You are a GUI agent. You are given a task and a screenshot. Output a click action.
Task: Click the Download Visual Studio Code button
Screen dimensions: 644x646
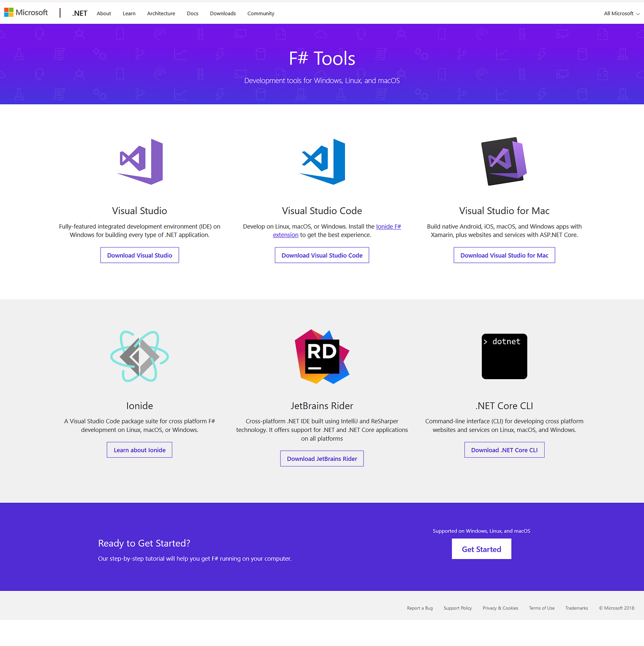point(322,255)
